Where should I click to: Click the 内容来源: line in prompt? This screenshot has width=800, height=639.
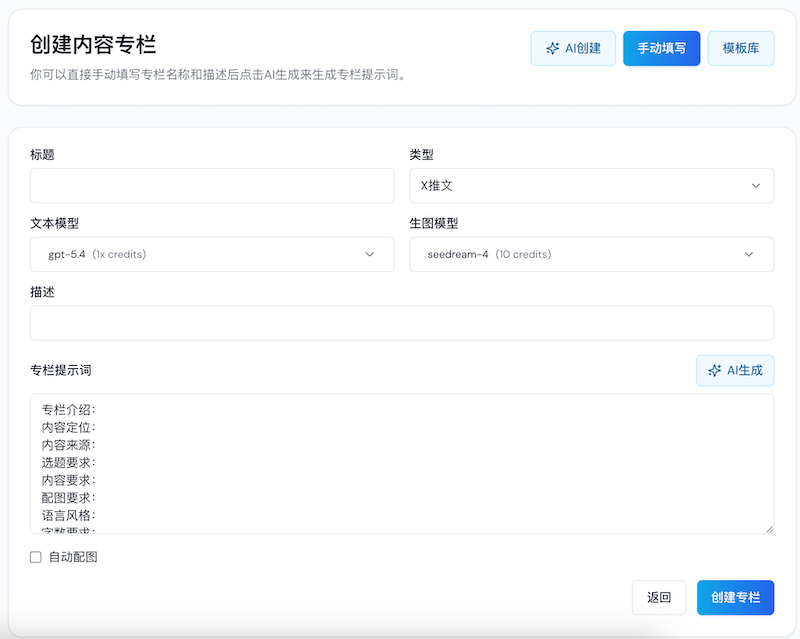pyautogui.click(x=68, y=445)
